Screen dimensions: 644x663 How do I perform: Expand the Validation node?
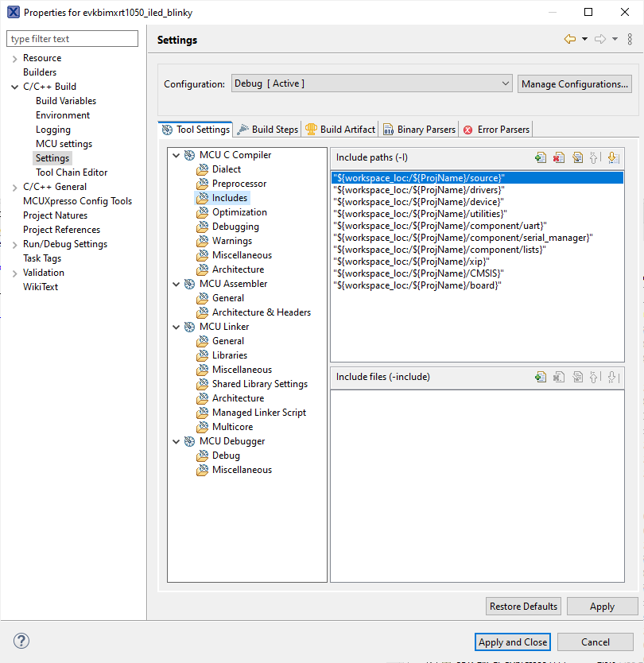tap(15, 273)
